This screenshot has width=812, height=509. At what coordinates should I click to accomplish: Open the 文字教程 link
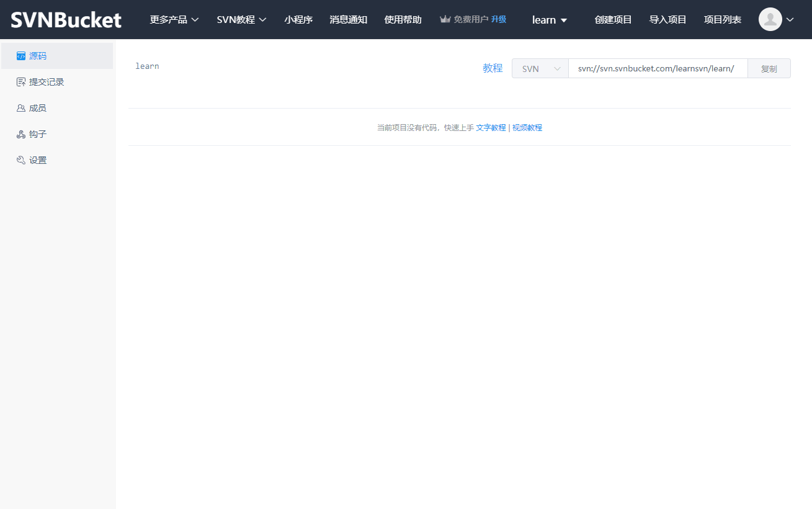coord(491,128)
